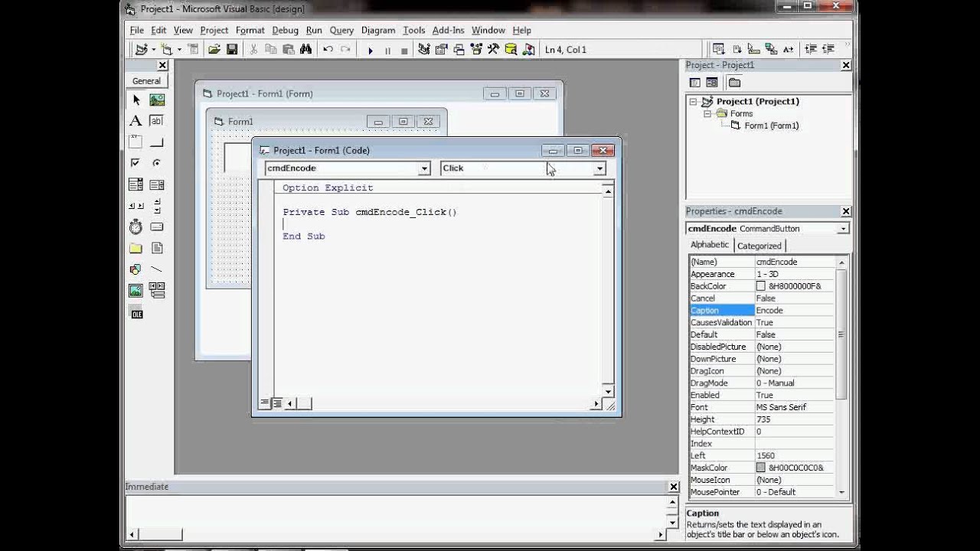Select the Line control tool

[x=157, y=269]
